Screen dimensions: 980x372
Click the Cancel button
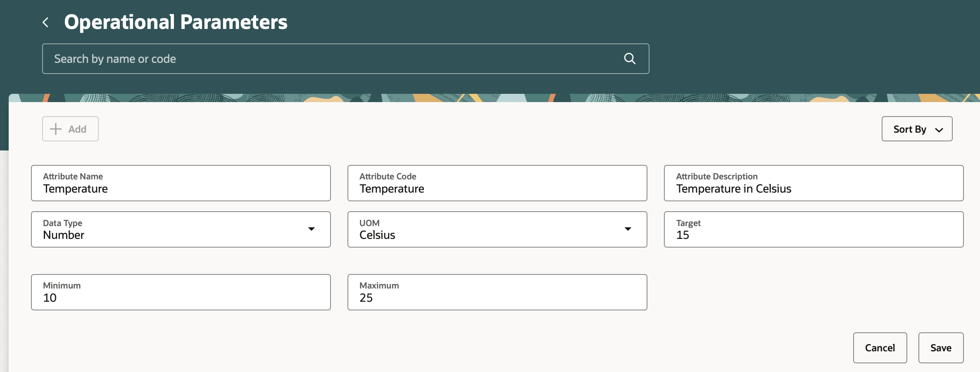click(x=880, y=348)
